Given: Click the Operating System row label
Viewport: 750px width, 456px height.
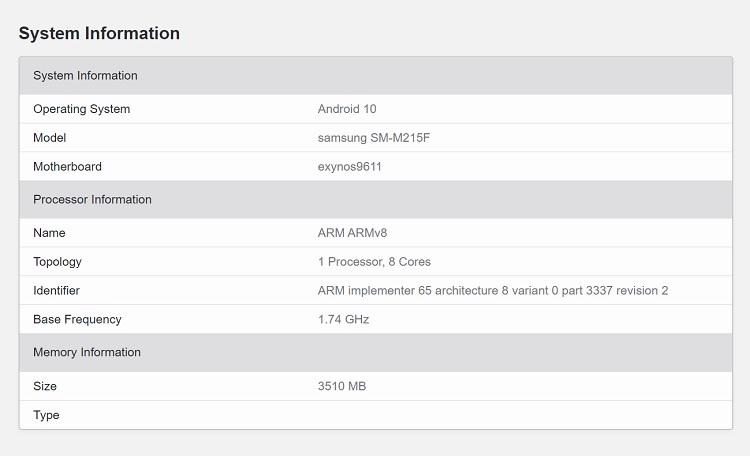Looking at the screenshot, I should coord(81,109).
